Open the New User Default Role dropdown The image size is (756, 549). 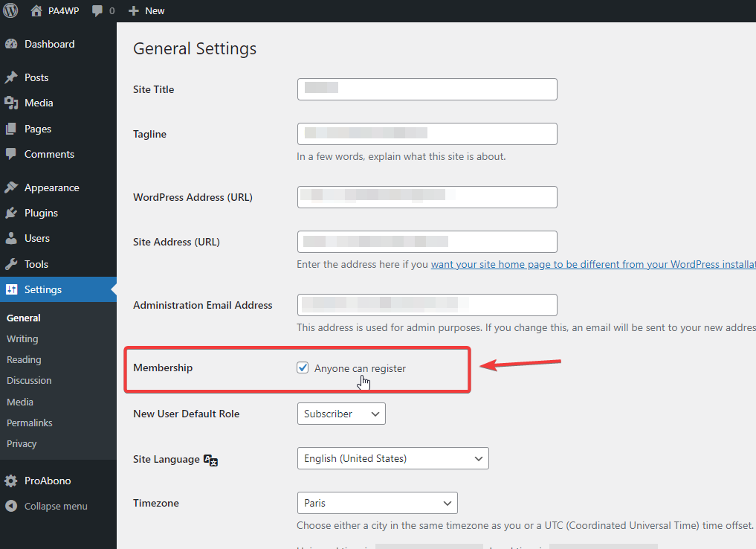(x=341, y=414)
